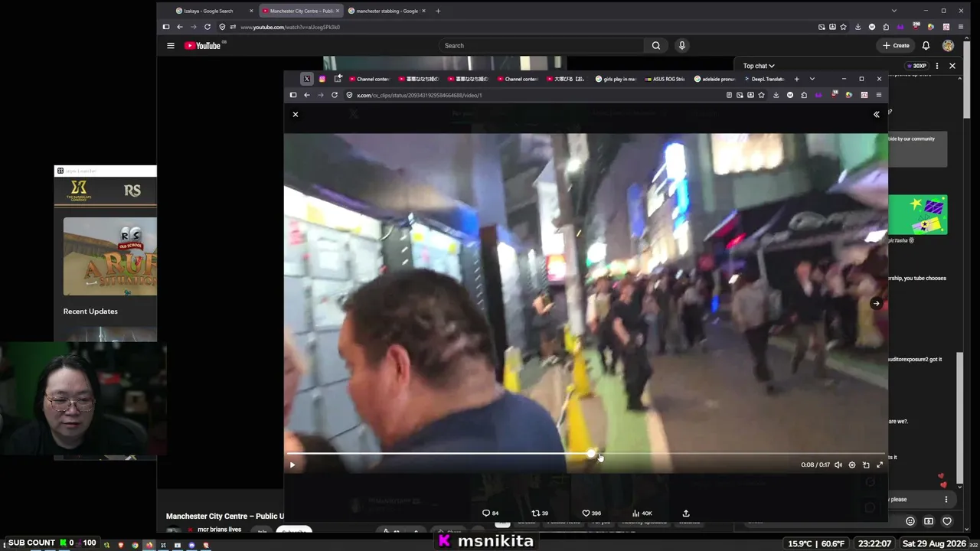Collapse the X media side panel
980x551 pixels.
(x=877, y=114)
